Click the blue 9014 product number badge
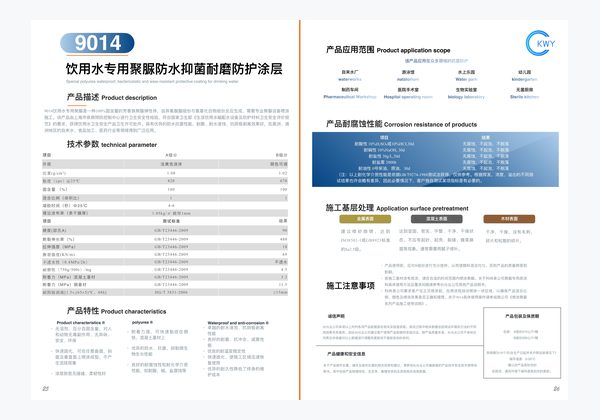 pyautogui.click(x=97, y=43)
